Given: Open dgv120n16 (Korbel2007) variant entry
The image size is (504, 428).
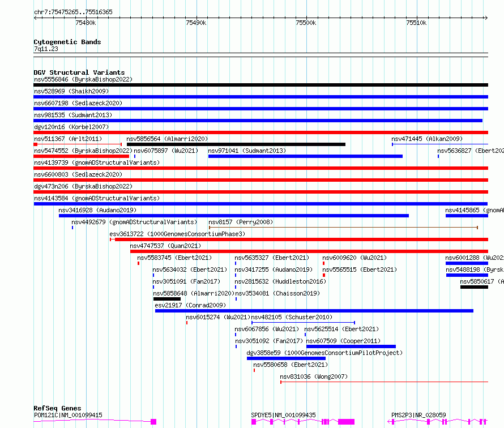Looking at the screenshot, I should coord(71,127).
